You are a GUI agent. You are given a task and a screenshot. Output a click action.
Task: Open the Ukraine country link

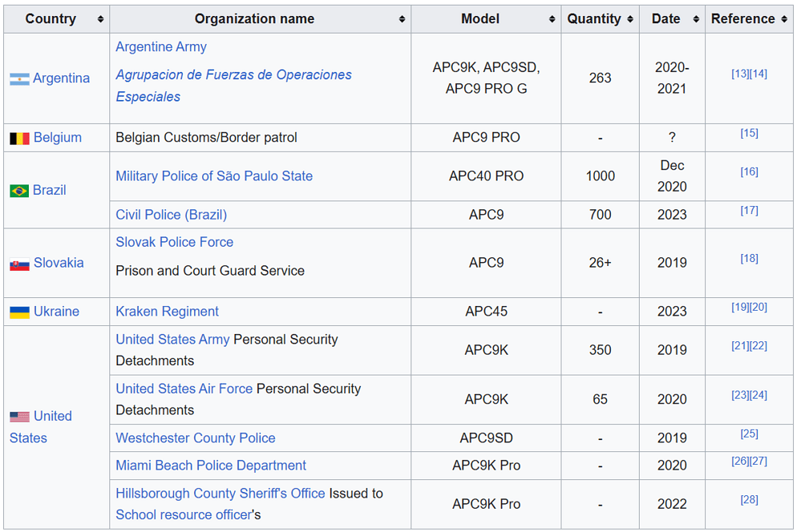pyautogui.click(x=57, y=312)
